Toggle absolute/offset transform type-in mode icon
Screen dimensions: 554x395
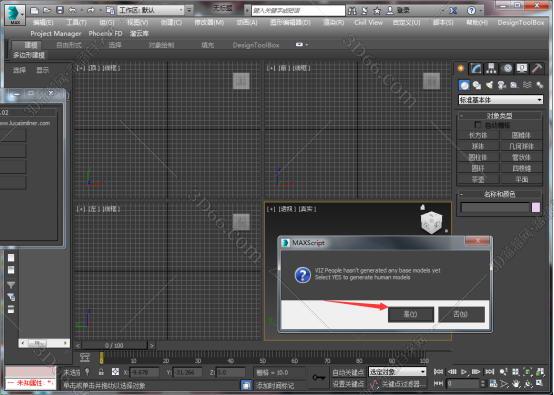pyautogui.click(x=115, y=372)
